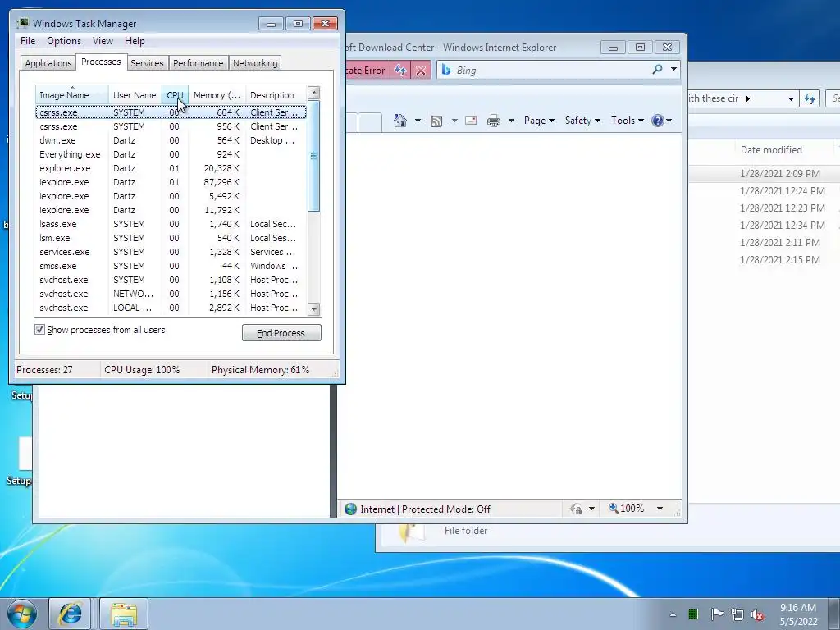Open the View menu in Task Manager
This screenshot has height=630, width=840.
(x=103, y=41)
